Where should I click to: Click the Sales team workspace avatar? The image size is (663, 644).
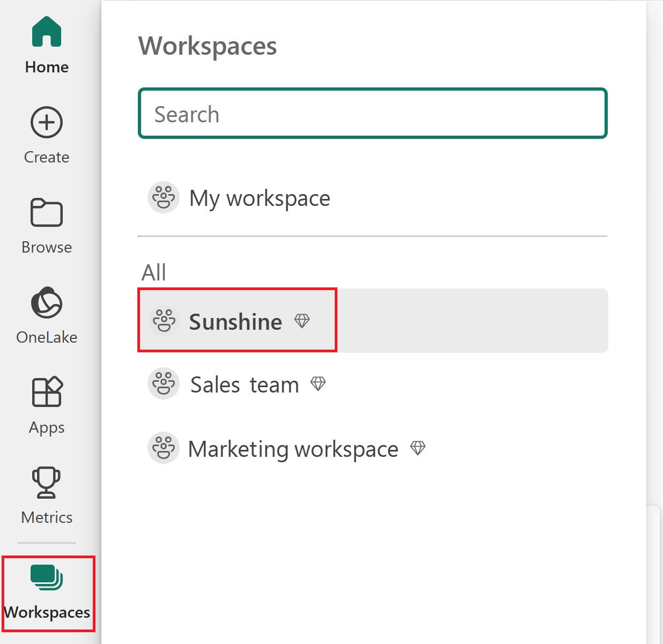coord(164,383)
